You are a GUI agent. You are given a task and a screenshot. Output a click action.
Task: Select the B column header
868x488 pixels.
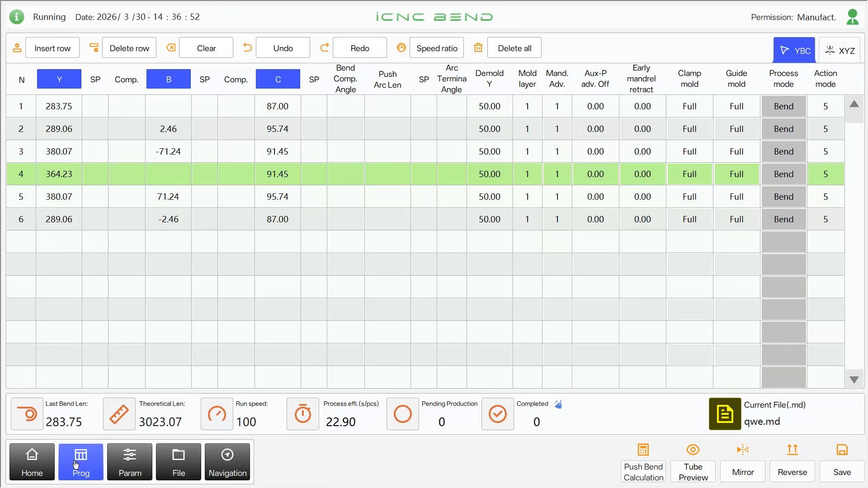click(x=169, y=79)
